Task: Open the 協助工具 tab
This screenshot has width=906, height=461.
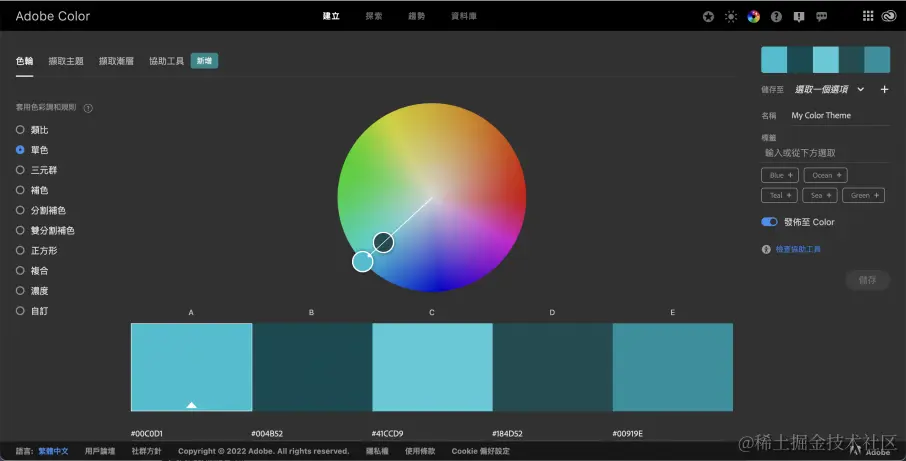Action: click(166, 61)
